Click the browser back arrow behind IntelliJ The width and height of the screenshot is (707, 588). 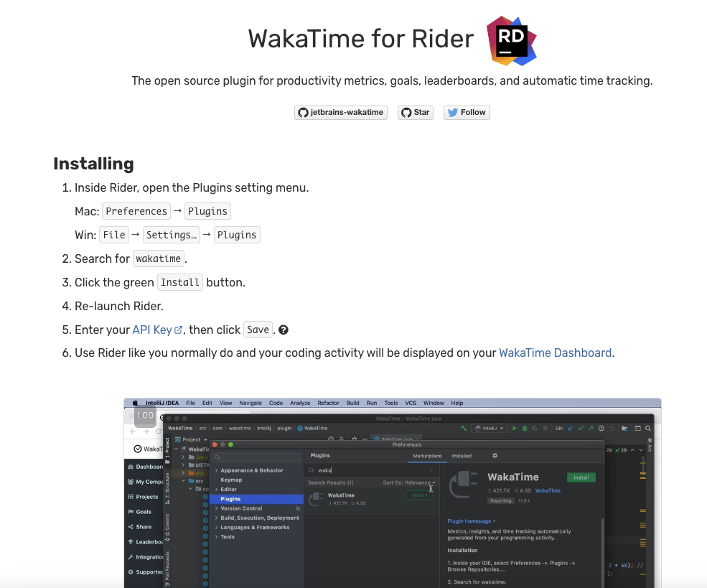click(x=133, y=431)
